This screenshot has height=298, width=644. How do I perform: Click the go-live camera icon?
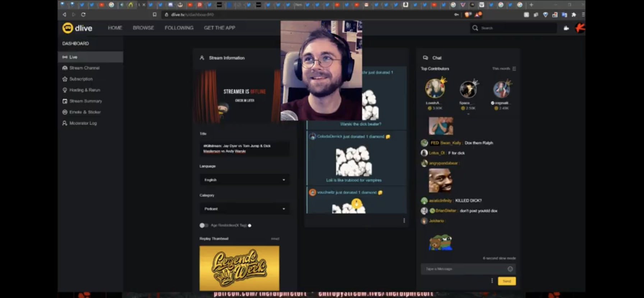[566, 28]
